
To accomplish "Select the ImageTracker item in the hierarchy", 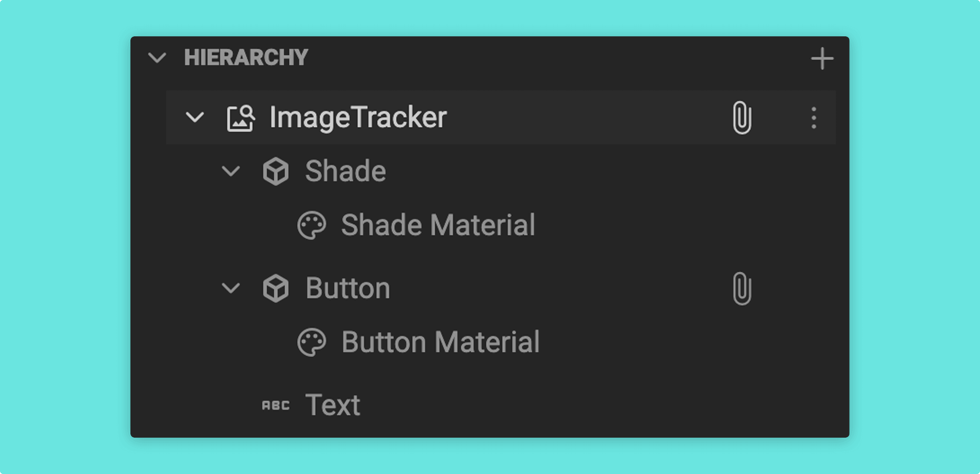I will point(501,118).
